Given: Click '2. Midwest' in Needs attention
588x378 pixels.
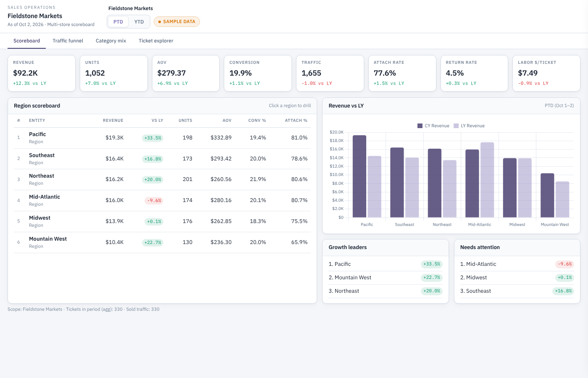Looking at the screenshot, I should (474, 278).
